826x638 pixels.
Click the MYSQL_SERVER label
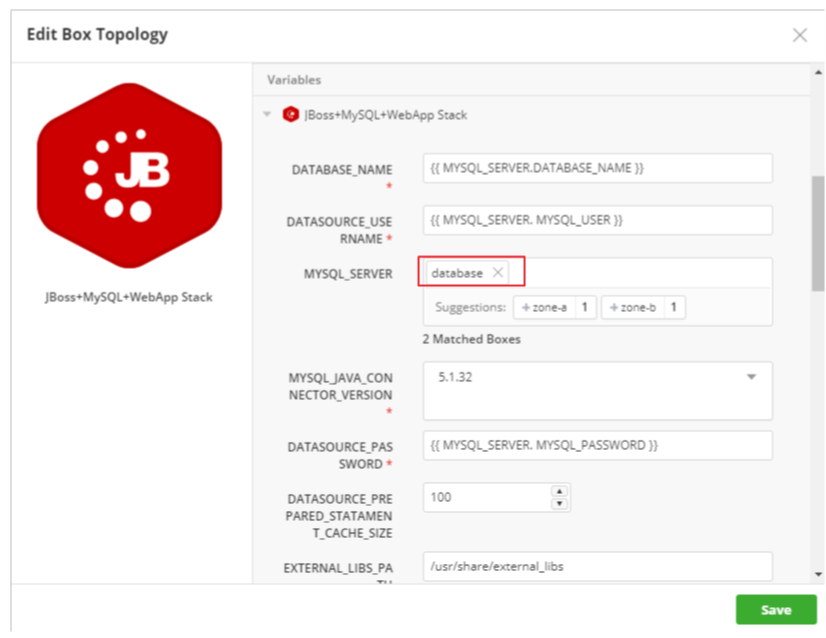coord(348,274)
